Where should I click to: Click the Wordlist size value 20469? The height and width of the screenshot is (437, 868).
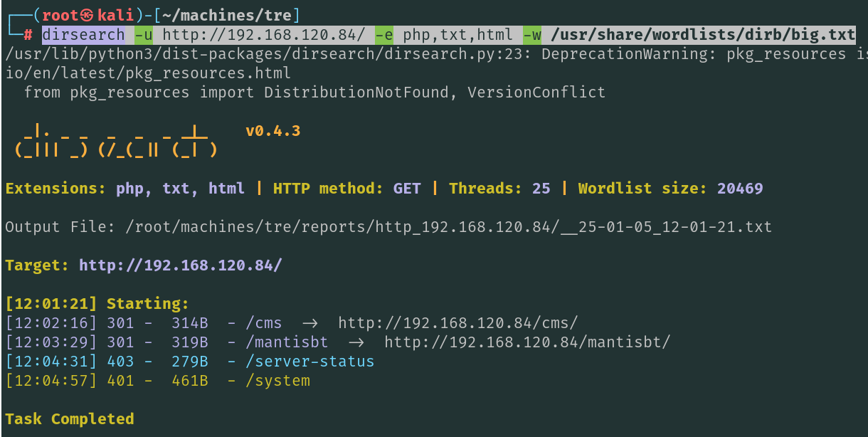(x=740, y=189)
